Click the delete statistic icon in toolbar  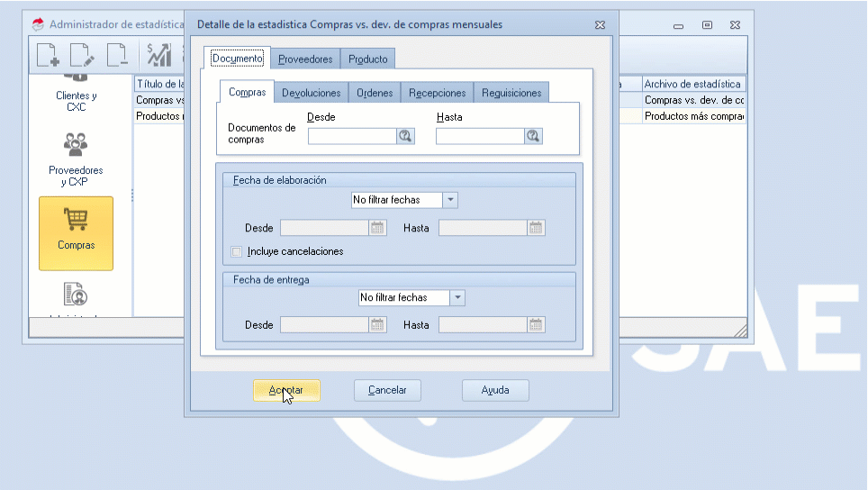[x=117, y=56]
